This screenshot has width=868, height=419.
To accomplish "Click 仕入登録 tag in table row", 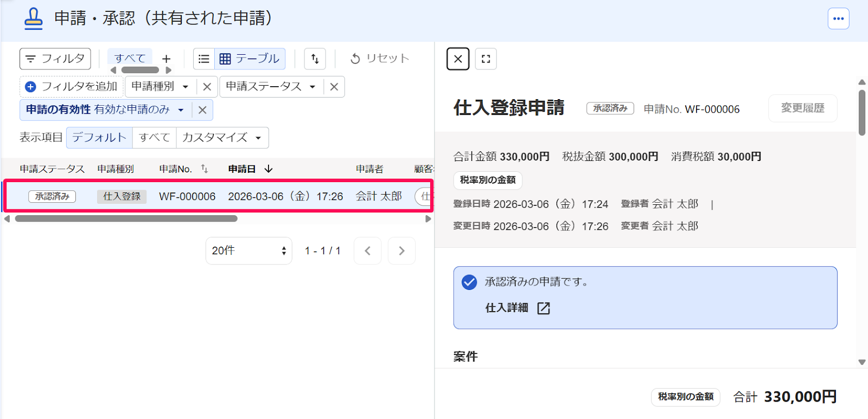I will click(122, 196).
